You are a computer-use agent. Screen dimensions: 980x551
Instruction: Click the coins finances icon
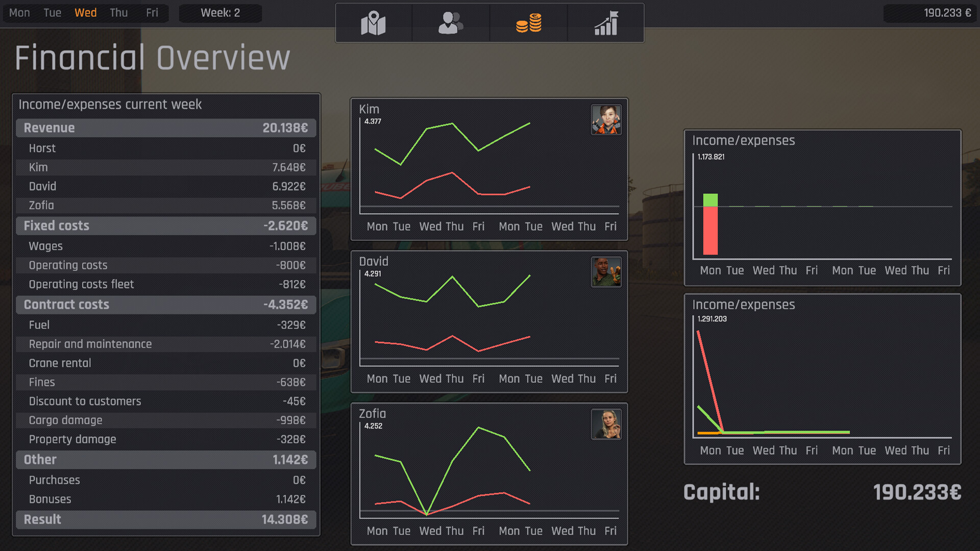click(x=529, y=22)
